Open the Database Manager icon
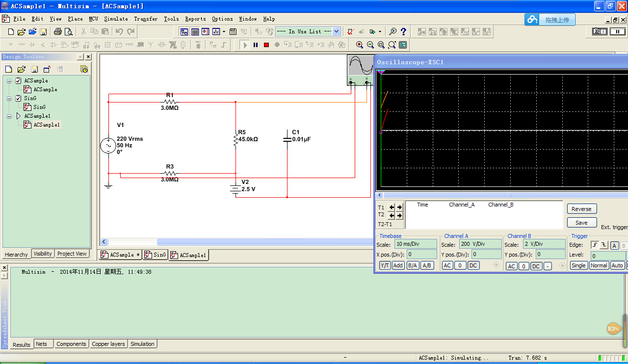The height and width of the screenshot is (364, 628). (206, 31)
